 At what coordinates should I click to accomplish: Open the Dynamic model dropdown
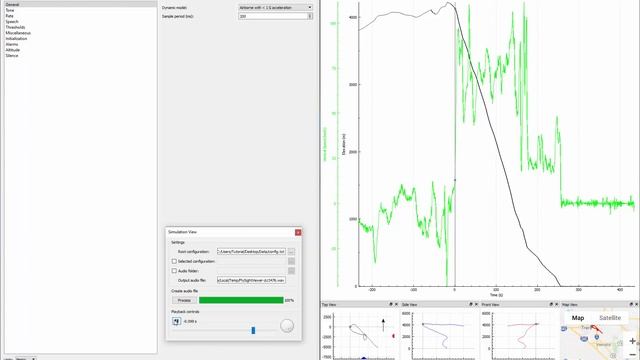[x=276, y=7]
